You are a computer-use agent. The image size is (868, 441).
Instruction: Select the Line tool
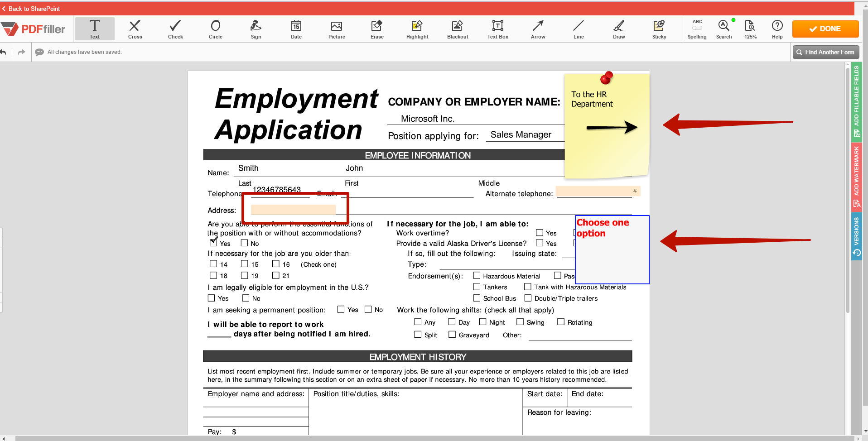579,29
